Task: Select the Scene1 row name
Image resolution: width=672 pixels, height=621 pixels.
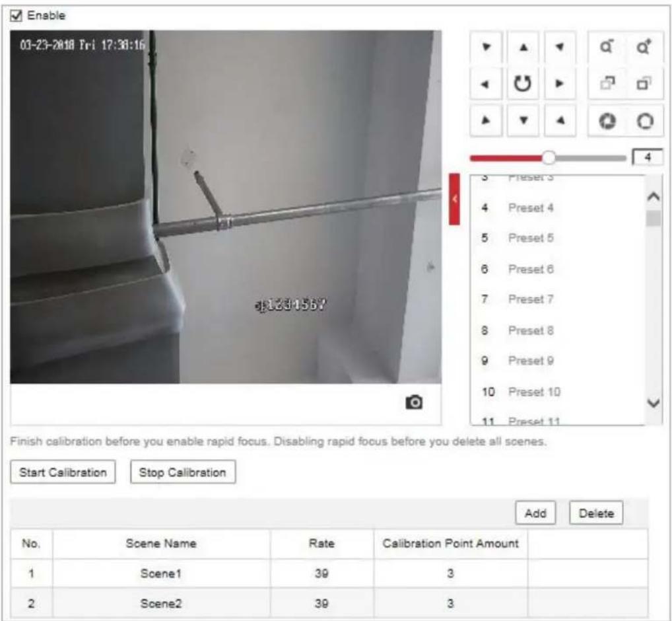Action: click(161, 573)
